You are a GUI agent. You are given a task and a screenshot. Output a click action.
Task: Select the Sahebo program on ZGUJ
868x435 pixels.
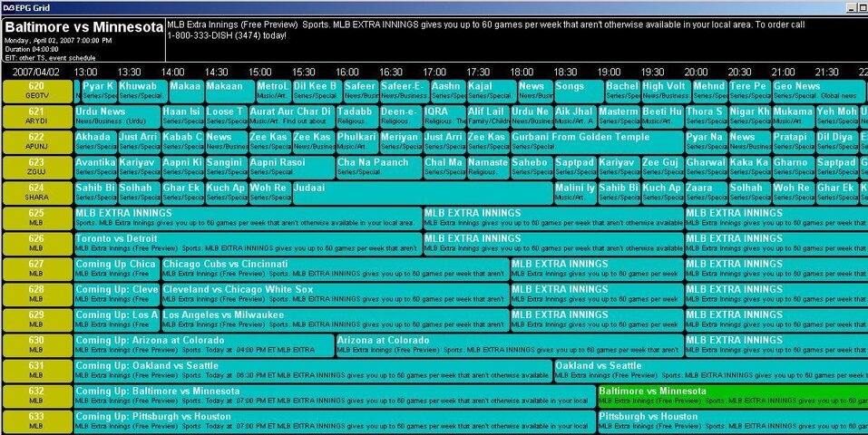click(x=532, y=168)
